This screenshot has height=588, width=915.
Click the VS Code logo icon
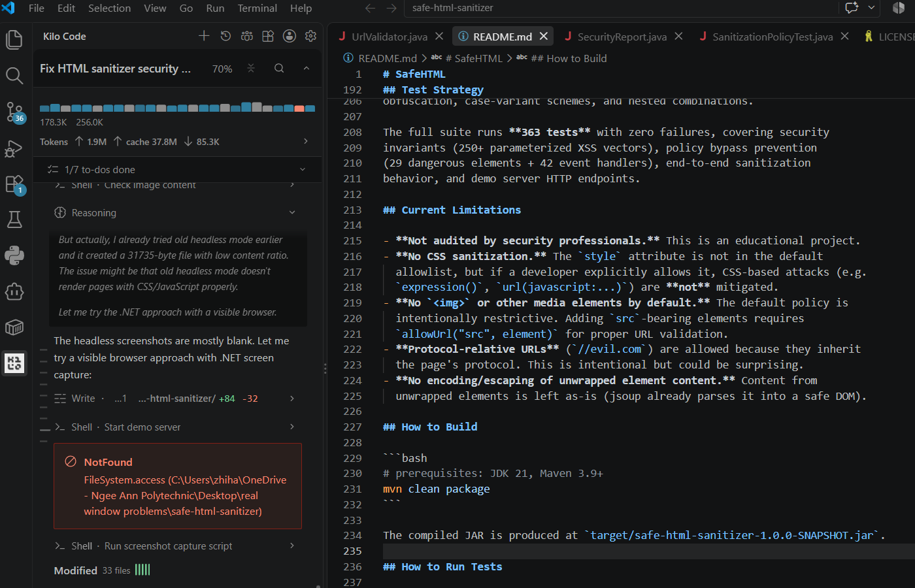tap(8, 8)
